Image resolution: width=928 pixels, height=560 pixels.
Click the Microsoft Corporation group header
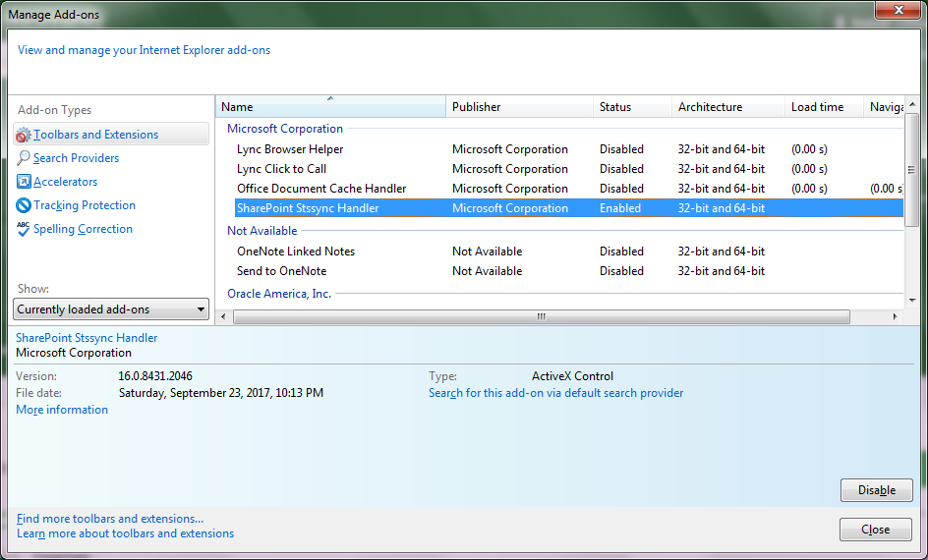click(285, 129)
